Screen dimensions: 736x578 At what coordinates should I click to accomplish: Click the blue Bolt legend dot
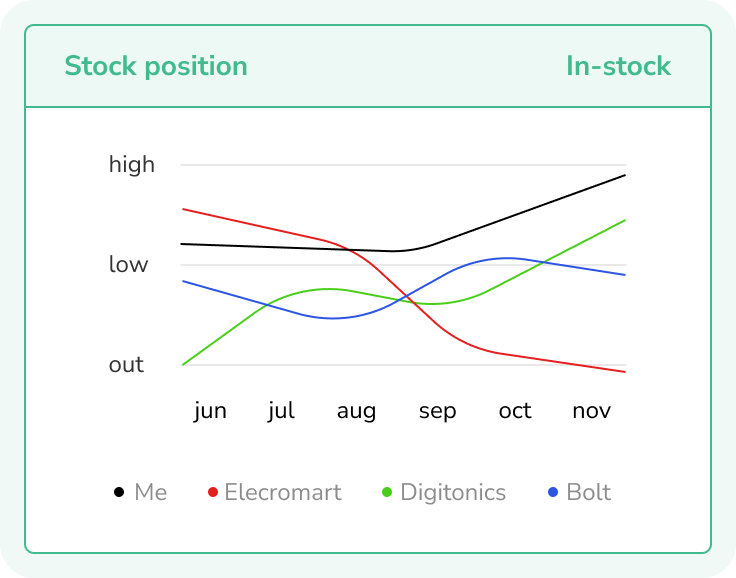(x=554, y=493)
